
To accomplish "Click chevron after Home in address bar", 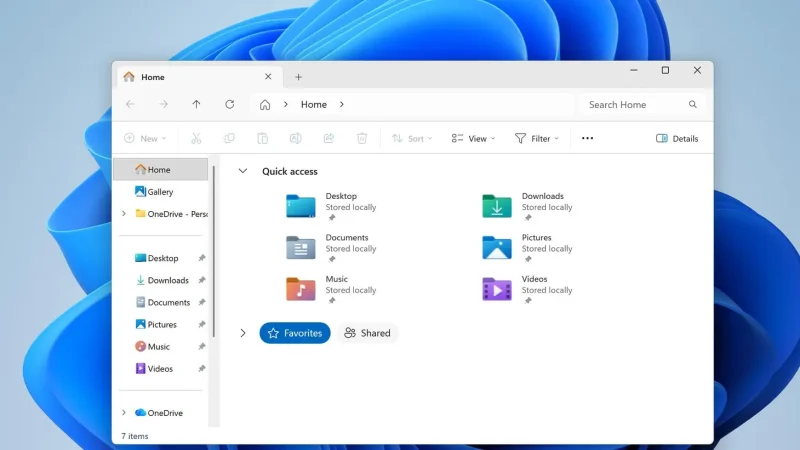I will [x=342, y=104].
